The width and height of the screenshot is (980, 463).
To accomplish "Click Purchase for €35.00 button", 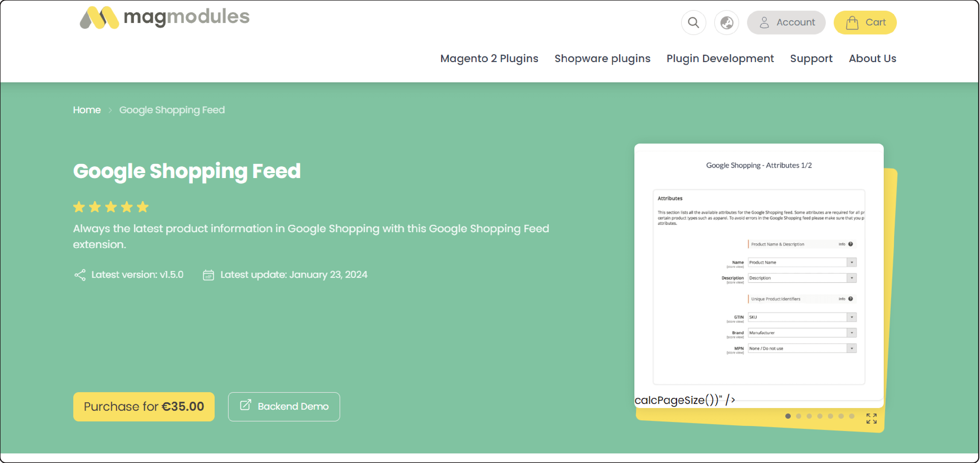I will click(144, 406).
